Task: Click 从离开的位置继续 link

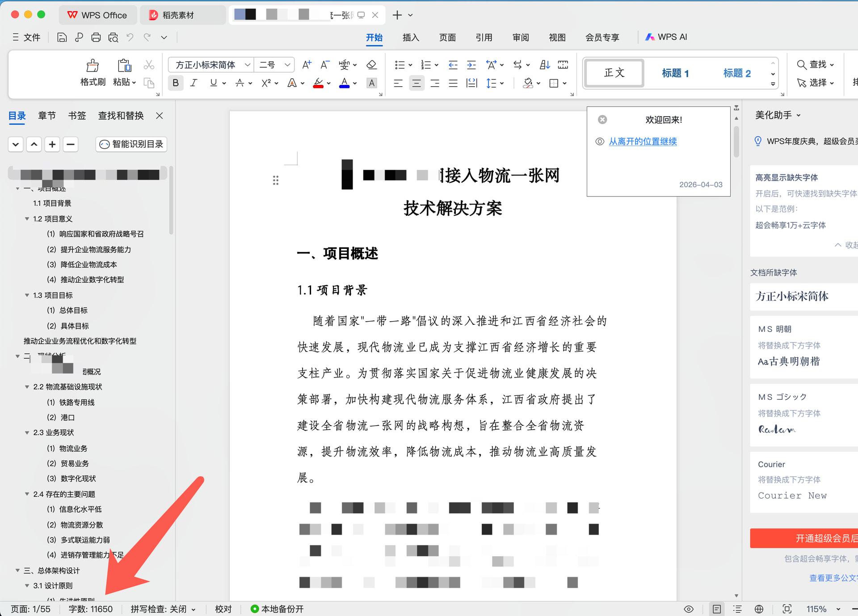Action: click(643, 142)
